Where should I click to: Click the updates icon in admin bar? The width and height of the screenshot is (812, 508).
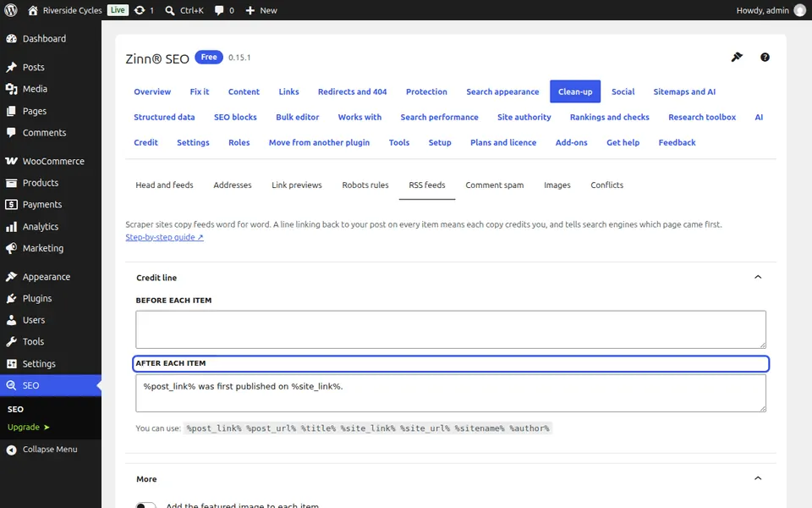coord(140,10)
